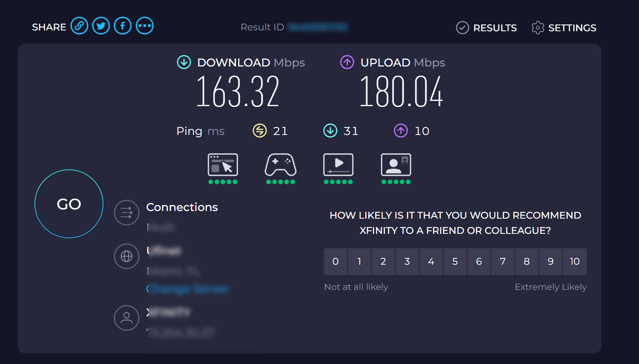Click the provider user icon
Image resolution: width=639 pixels, height=364 pixels.
(127, 318)
